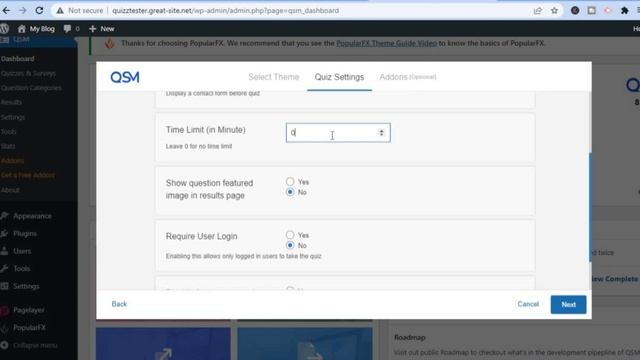Open Stats sidebar item
The image size is (640, 360).
click(8, 146)
